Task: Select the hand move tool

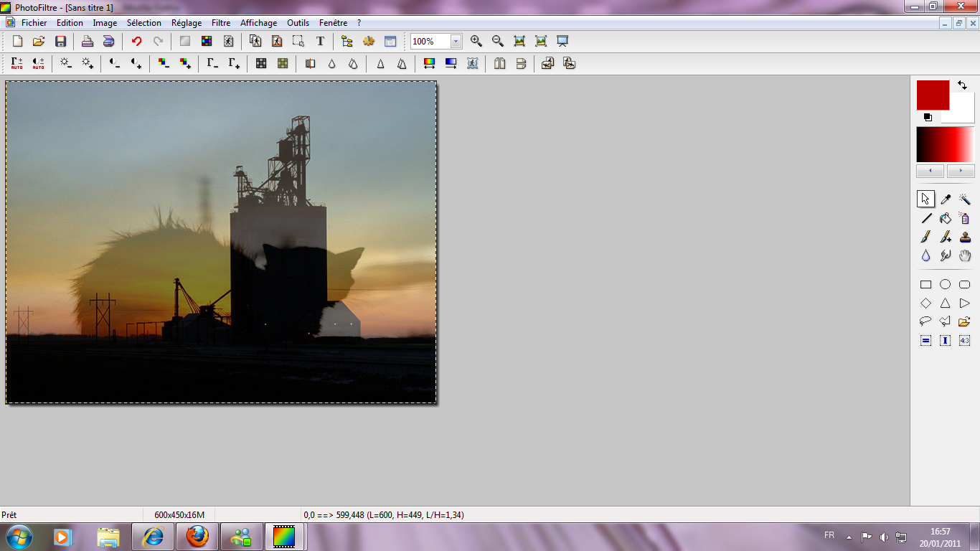Action: point(965,255)
